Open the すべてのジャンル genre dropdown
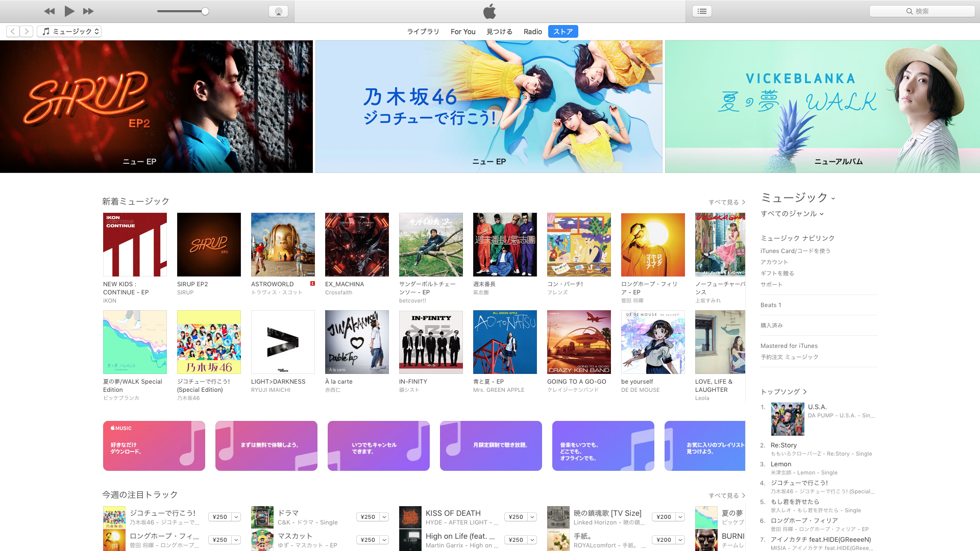 792,214
